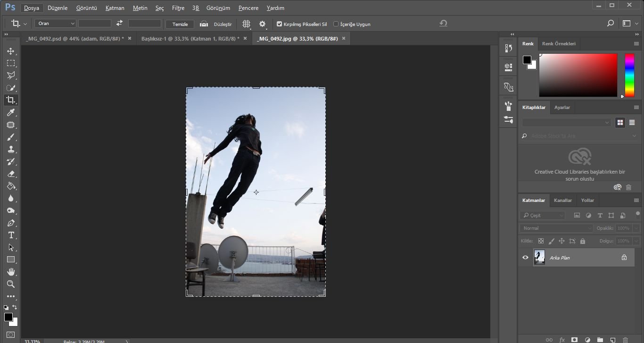Select the Hand tool
Screen dimensions: 644x343
tap(10, 272)
